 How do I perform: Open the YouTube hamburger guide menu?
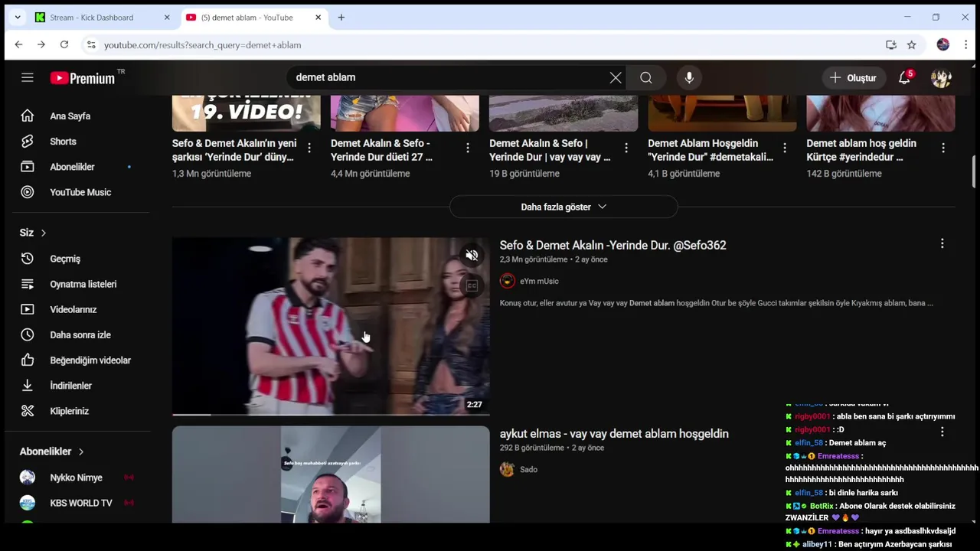[x=28, y=77]
